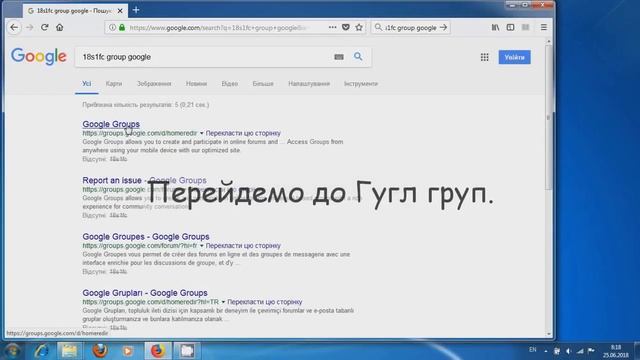Open the browser home page
Screen dimensions: 640x360
pyautogui.click(x=60, y=27)
